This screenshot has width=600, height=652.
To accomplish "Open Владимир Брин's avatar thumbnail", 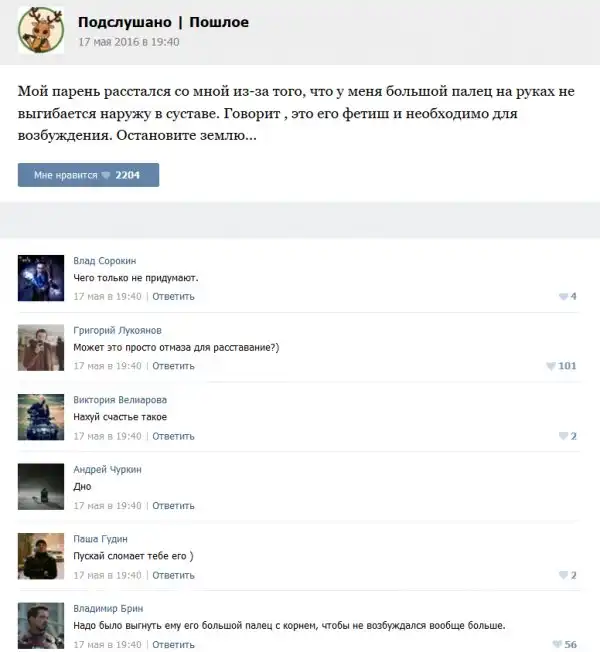I will (x=41, y=626).
